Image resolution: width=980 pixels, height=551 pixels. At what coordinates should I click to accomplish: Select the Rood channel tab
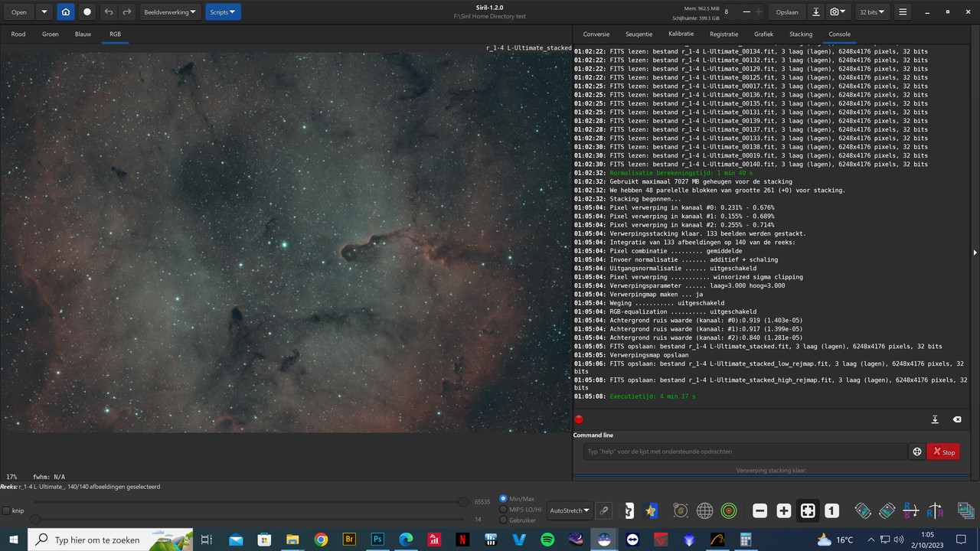point(17,34)
